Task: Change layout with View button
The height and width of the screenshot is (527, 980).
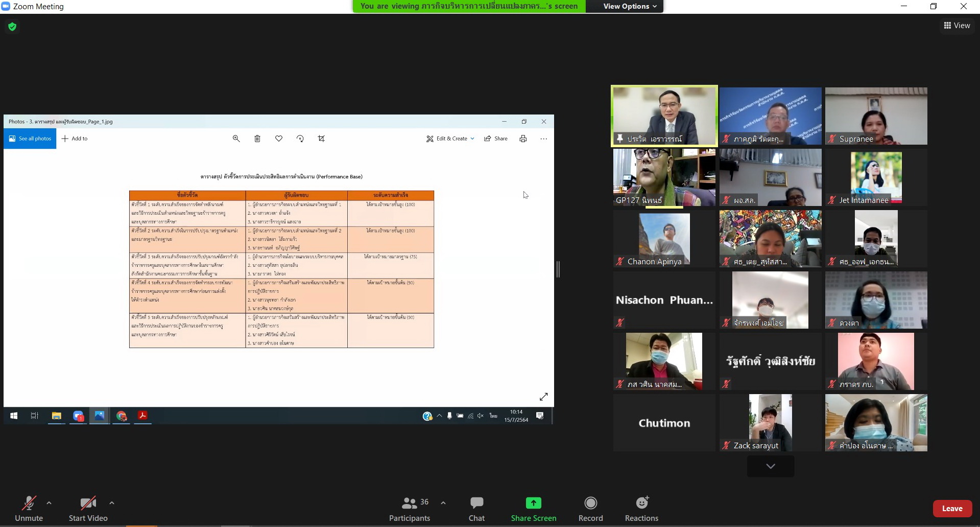Action: [957, 26]
